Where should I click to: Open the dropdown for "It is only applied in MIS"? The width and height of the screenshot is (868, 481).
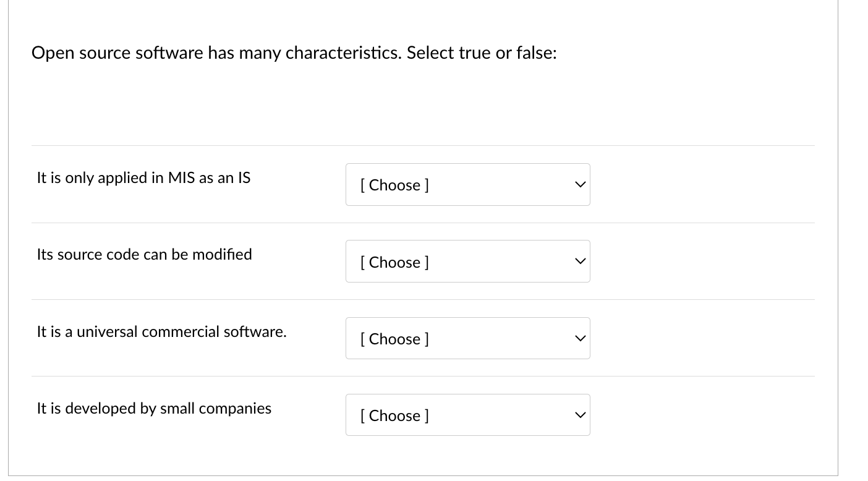tap(467, 185)
